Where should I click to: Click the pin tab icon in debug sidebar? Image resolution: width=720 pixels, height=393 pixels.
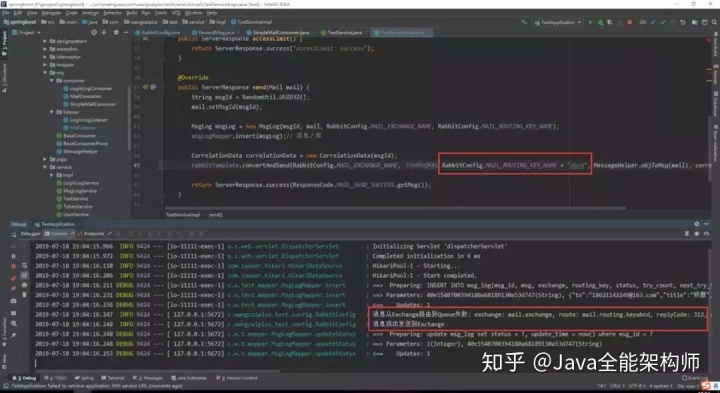pos(13,336)
